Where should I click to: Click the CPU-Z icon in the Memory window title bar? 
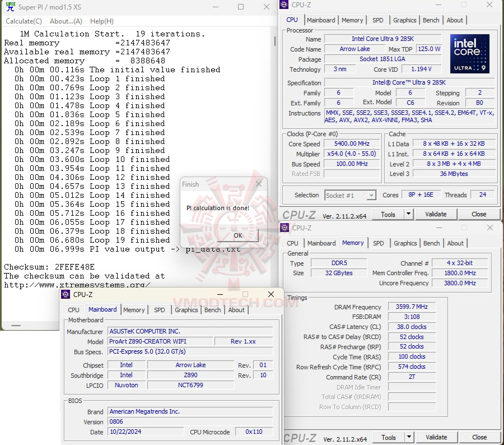(x=284, y=228)
